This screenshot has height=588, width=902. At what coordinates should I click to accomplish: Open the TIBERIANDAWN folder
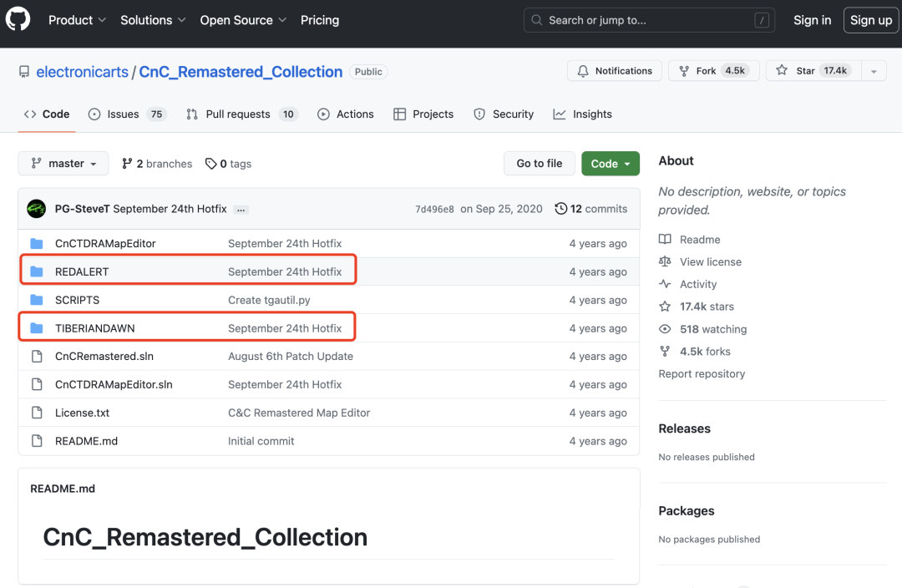(95, 328)
